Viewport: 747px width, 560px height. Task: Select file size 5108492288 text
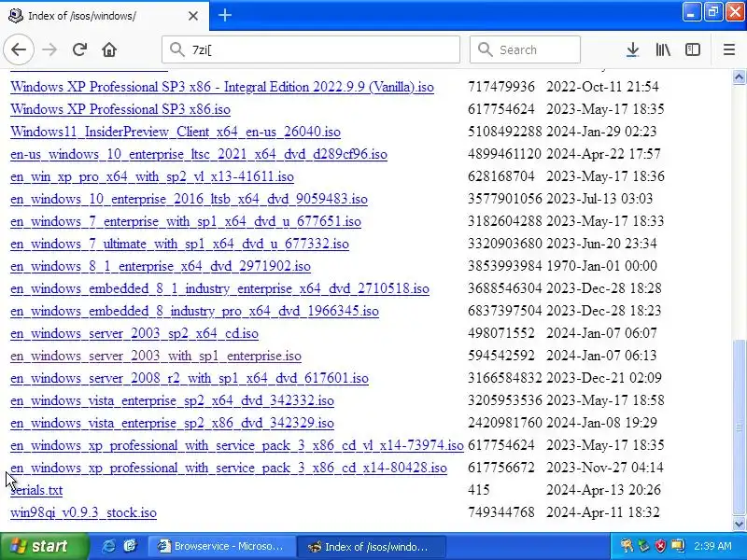(x=504, y=132)
